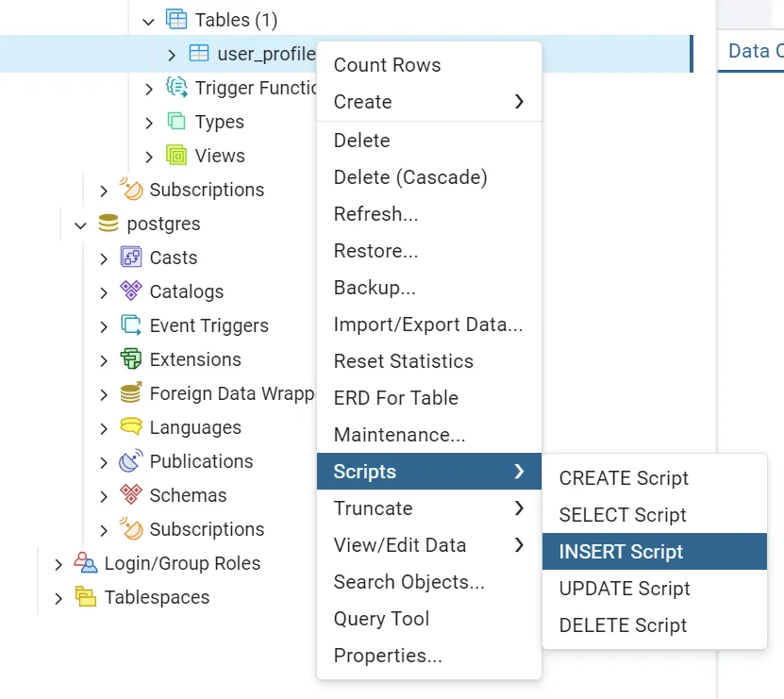The width and height of the screenshot is (784, 699).
Task: Click the Foreign Data Wrappers icon
Action: (x=131, y=392)
